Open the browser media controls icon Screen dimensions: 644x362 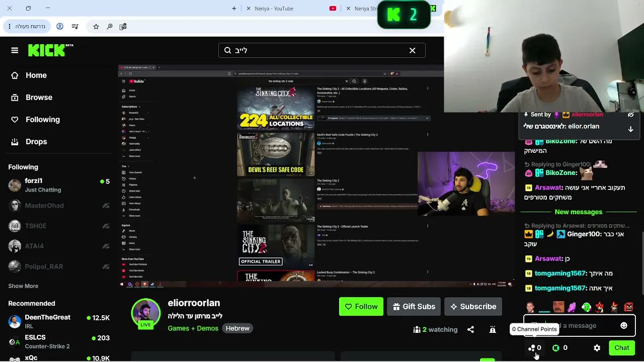(x=75, y=26)
